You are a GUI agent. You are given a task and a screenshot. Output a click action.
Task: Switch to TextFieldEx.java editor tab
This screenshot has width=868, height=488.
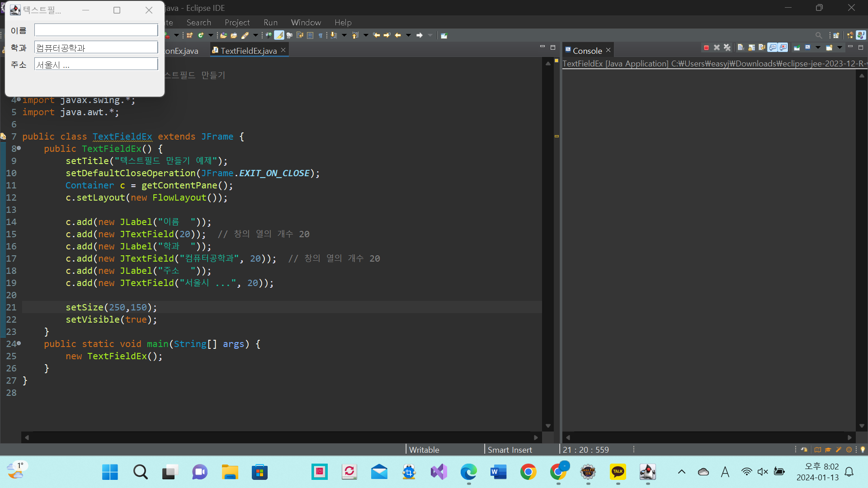point(248,51)
